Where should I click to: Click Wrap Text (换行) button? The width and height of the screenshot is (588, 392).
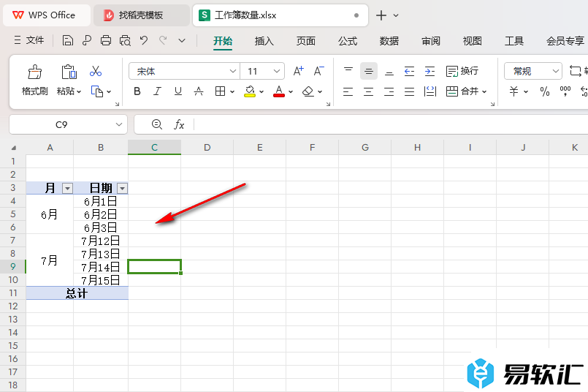462,71
